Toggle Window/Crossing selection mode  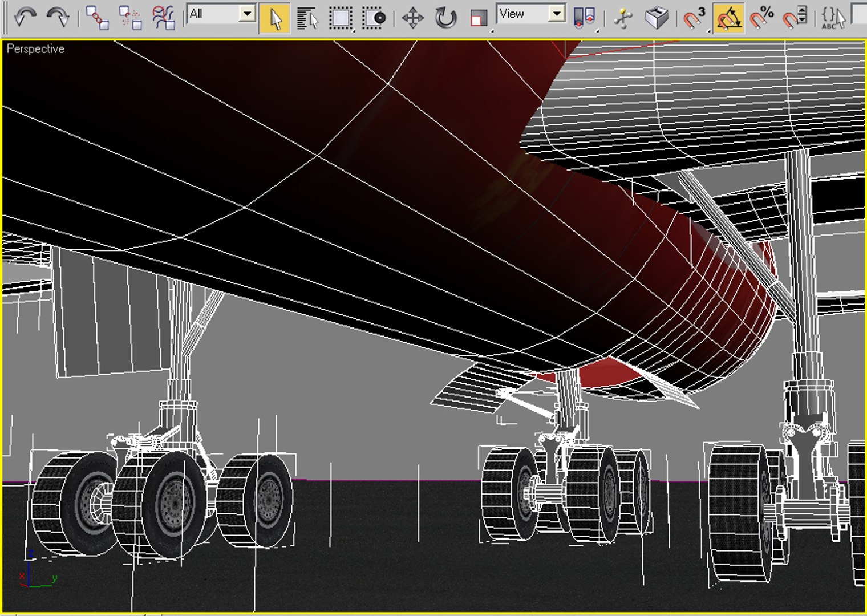click(x=374, y=18)
